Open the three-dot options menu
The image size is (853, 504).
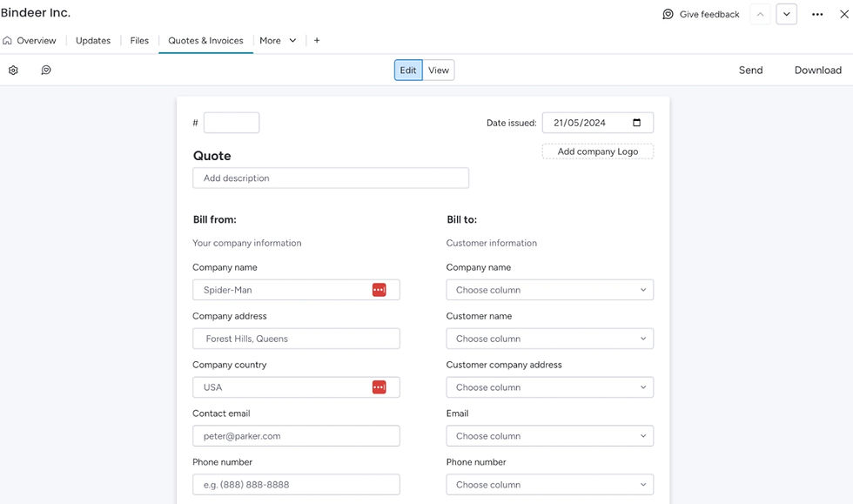[x=817, y=14]
